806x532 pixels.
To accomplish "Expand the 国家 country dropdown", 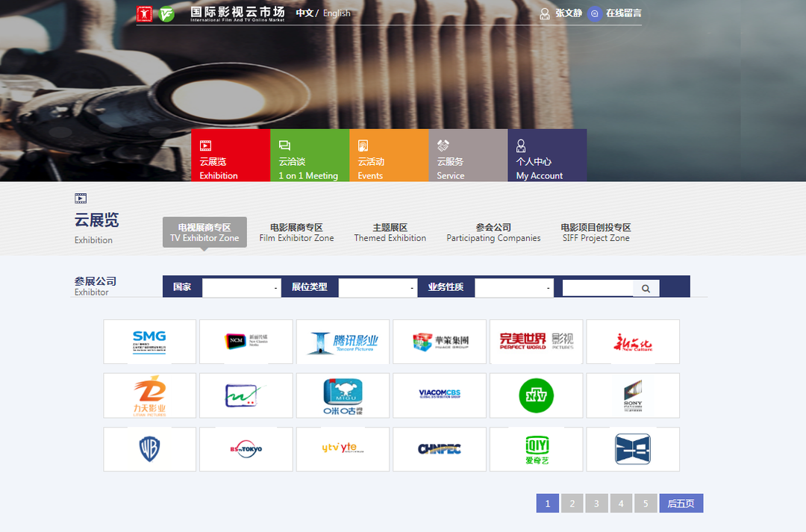I will pyautogui.click(x=241, y=287).
